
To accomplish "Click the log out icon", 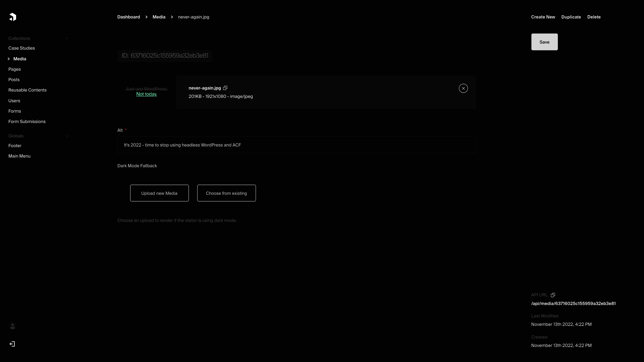I will click(12, 344).
